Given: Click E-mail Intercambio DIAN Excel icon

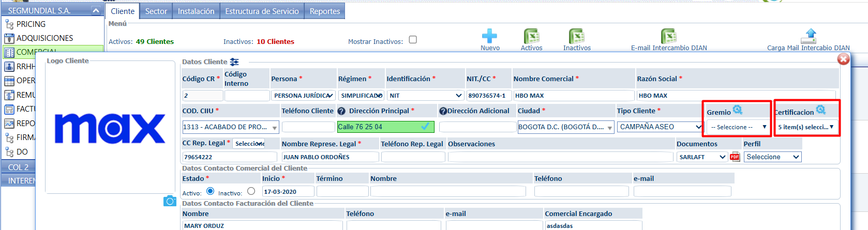Looking at the screenshot, I should (668, 36).
